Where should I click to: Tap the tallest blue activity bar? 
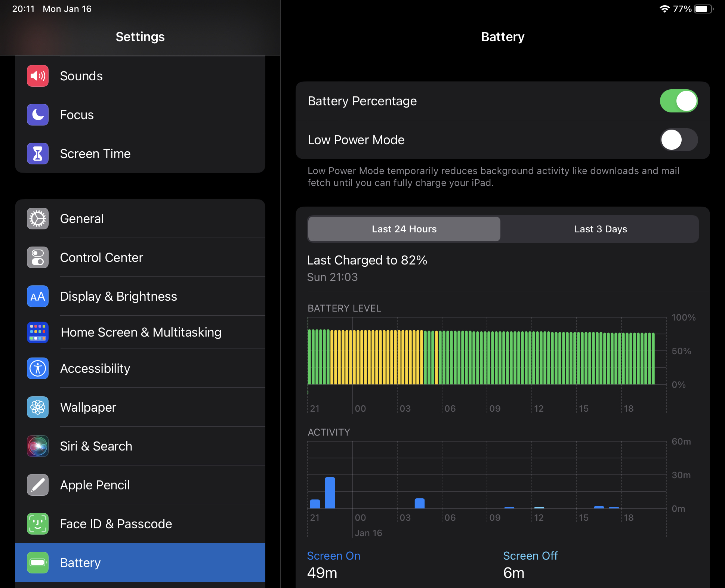pyautogui.click(x=330, y=492)
